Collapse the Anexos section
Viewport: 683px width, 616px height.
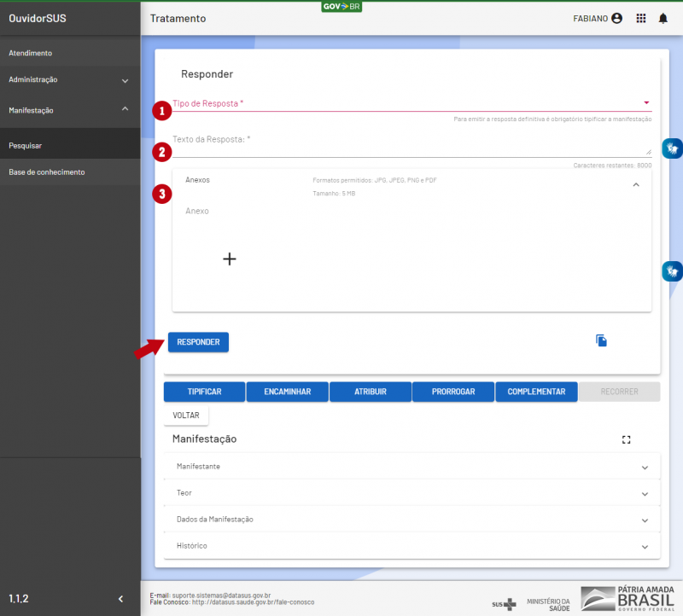(635, 184)
